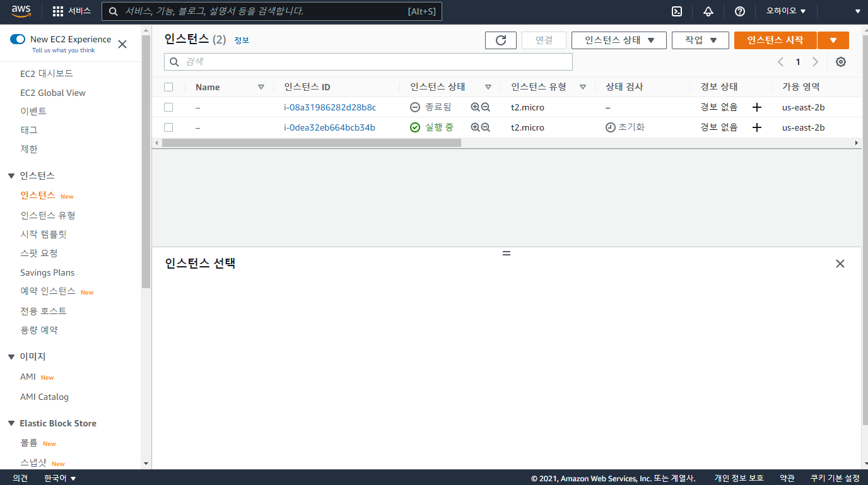Click the panel resize handle bar icon

coord(506,253)
